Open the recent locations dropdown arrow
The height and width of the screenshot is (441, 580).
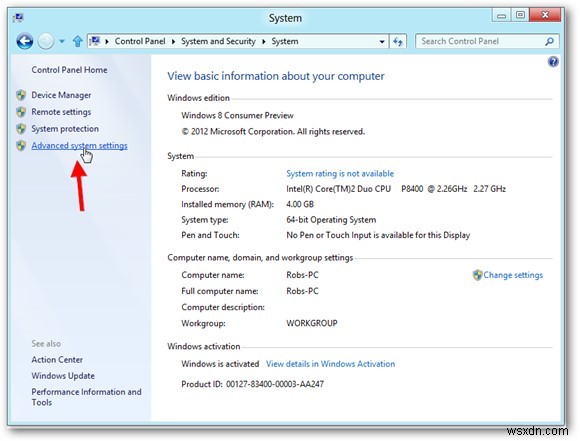tap(62, 41)
